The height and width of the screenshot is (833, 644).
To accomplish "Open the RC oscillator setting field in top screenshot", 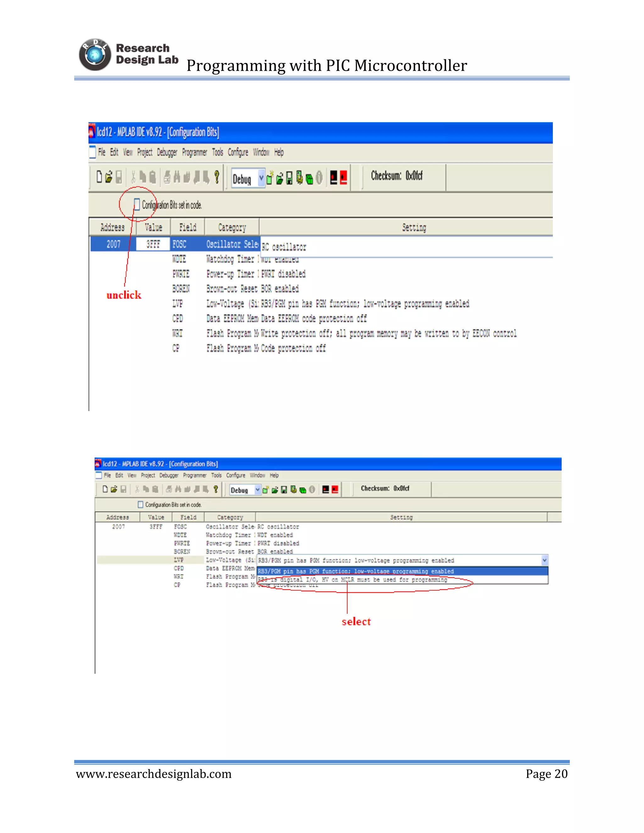I will (x=406, y=247).
